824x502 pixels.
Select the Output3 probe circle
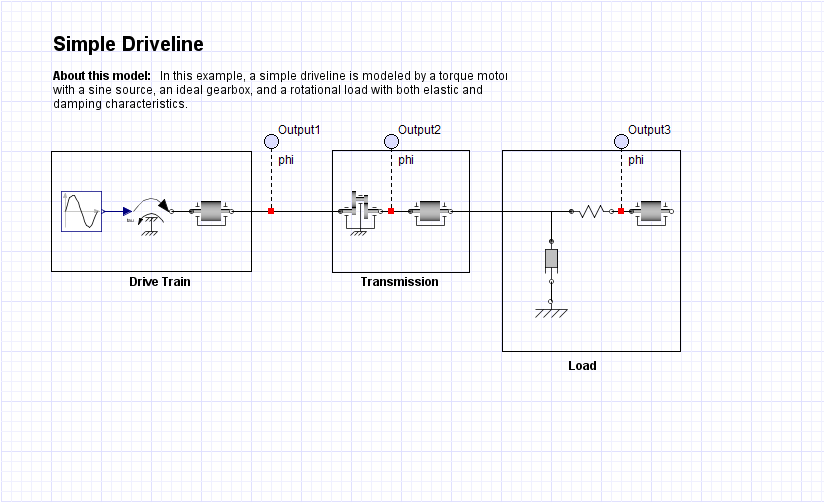point(620,141)
